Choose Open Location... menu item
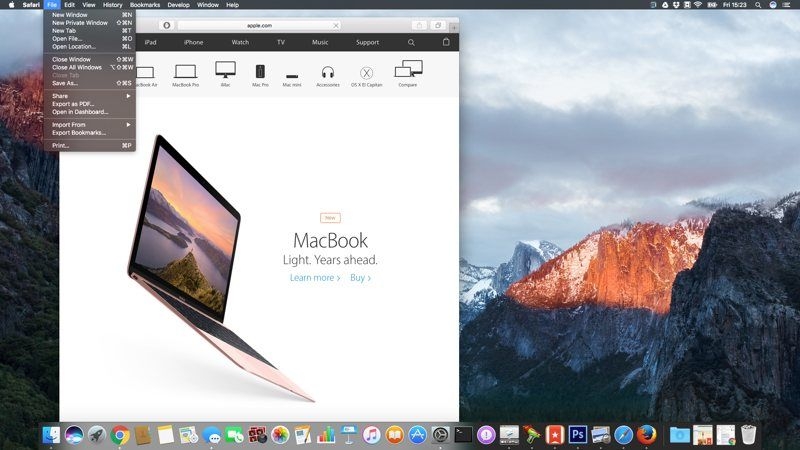This screenshot has width=800, height=450. coord(90,46)
